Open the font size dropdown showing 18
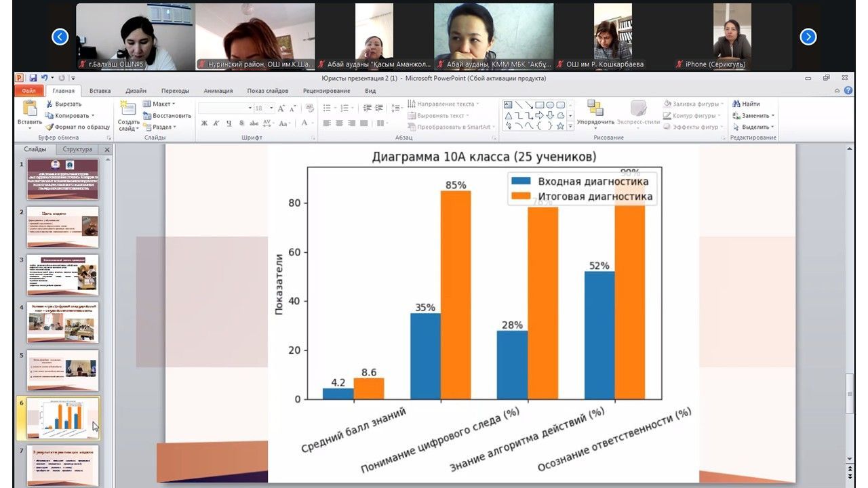This screenshot has height=488, width=868. click(x=271, y=108)
